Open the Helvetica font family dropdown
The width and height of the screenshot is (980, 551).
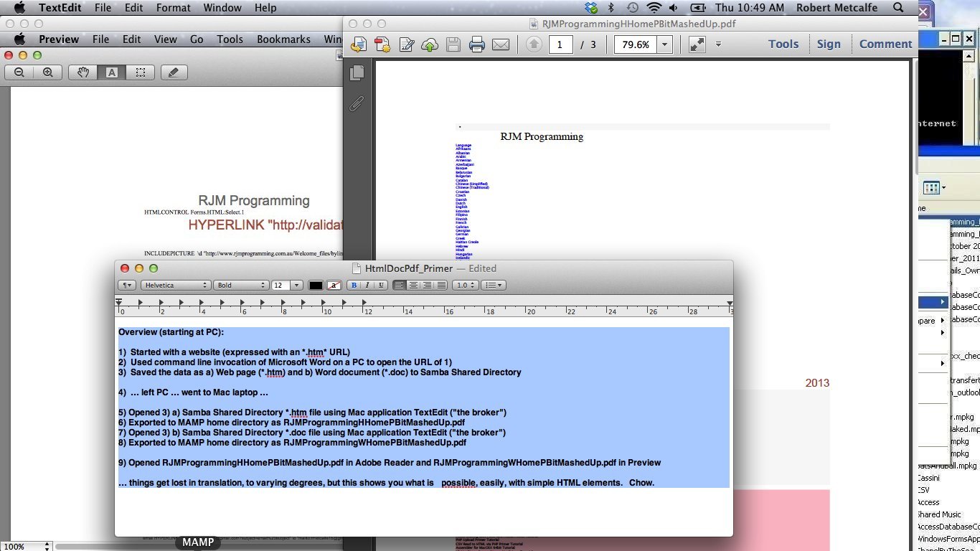176,286
